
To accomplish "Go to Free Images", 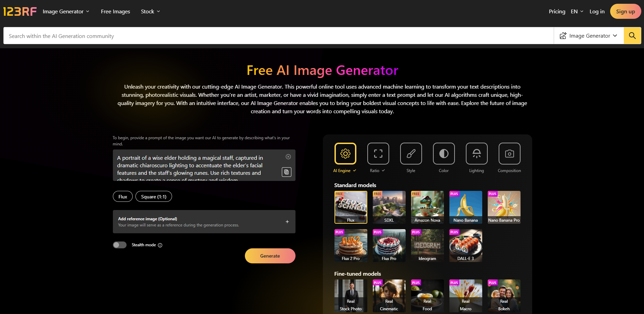I will (x=116, y=12).
